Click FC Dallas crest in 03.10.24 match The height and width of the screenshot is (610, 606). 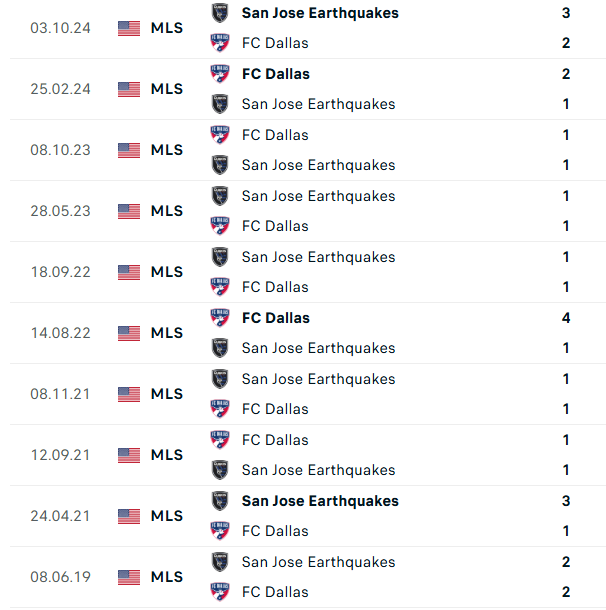pyautogui.click(x=220, y=43)
